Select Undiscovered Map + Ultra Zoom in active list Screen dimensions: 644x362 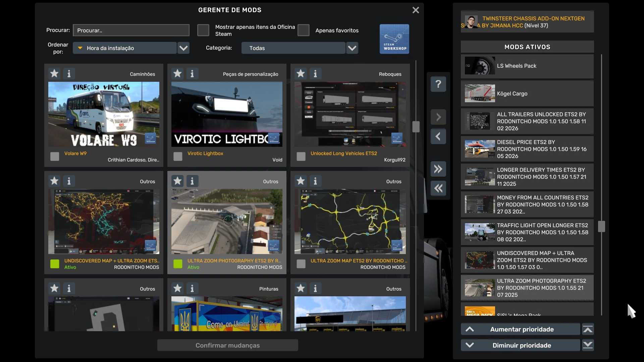[x=527, y=260]
